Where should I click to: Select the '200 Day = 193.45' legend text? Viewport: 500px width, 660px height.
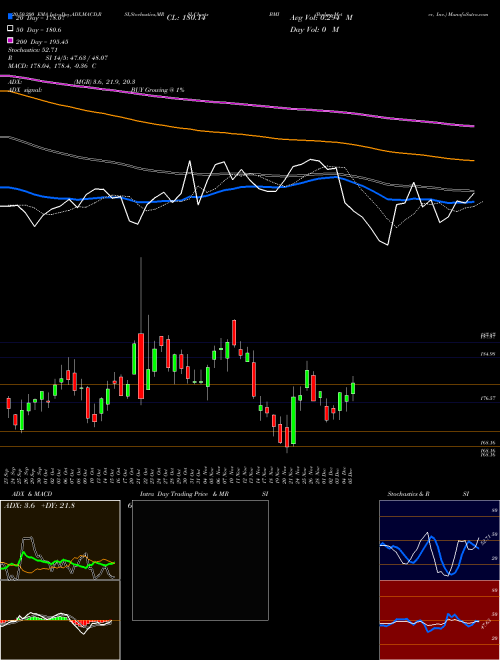coord(42,42)
